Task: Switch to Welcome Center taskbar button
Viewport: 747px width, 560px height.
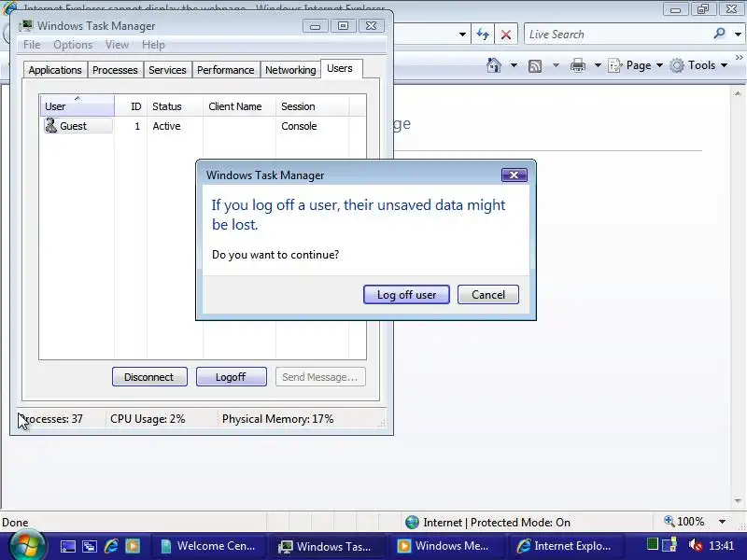Action: click(x=207, y=546)
